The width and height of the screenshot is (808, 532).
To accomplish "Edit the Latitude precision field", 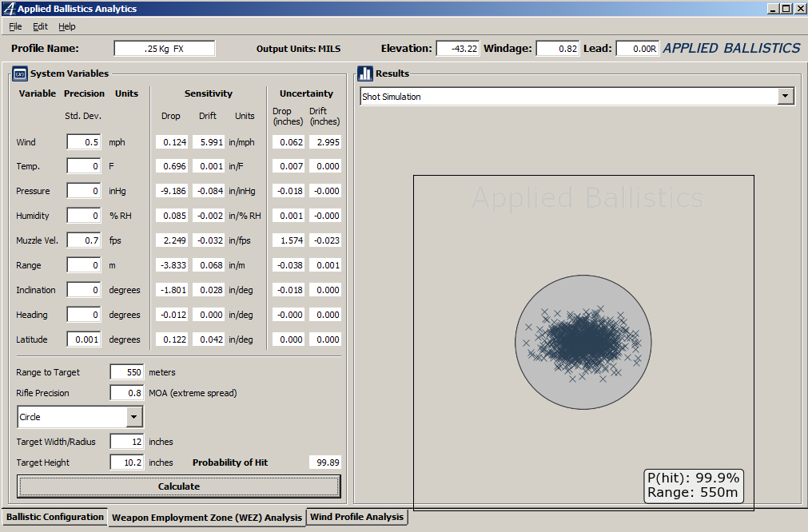I will point(83,339).
